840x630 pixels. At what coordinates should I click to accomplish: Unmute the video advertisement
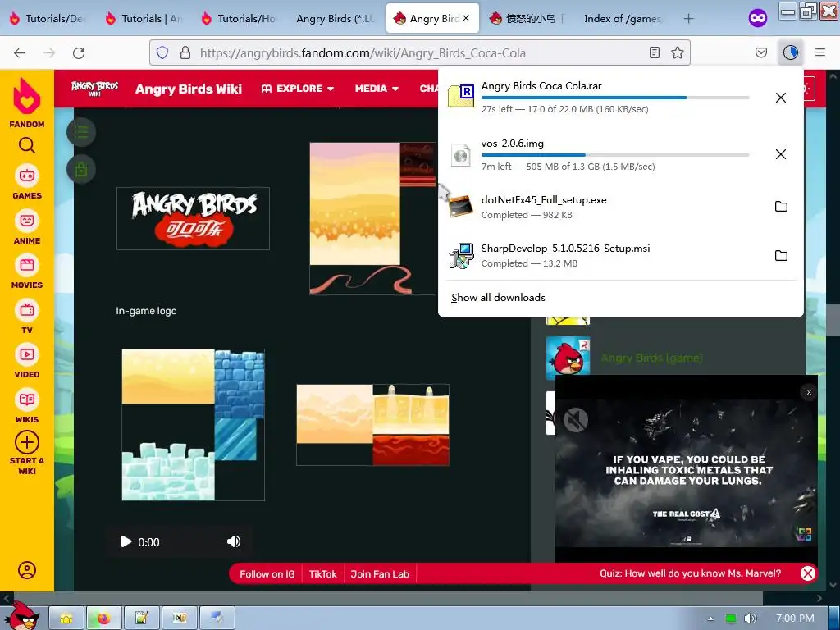click(575, 420)
